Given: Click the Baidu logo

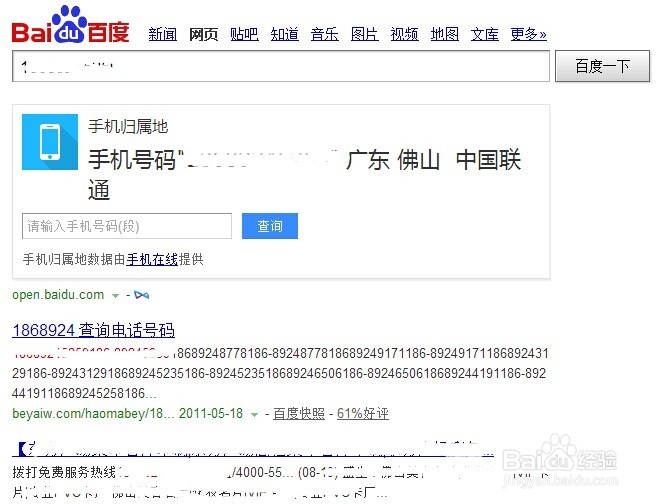Looking at the screenshot, I should [70, 25].
